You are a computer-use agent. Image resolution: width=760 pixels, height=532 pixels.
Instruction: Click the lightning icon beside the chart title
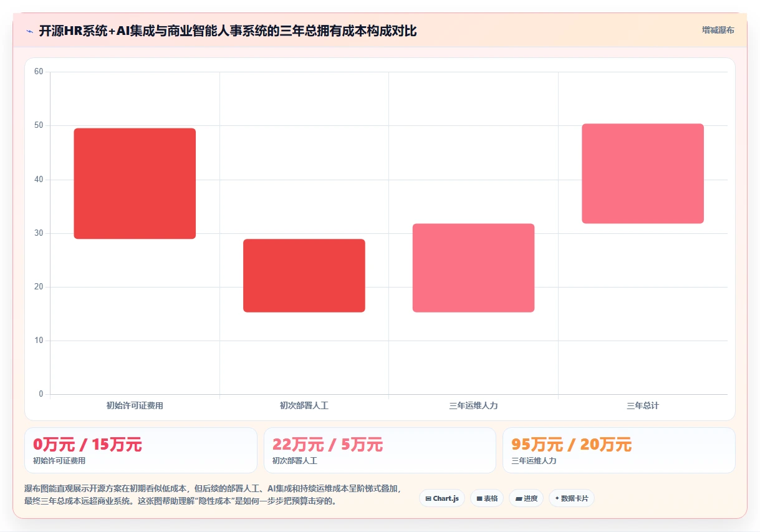pos(29,31)
